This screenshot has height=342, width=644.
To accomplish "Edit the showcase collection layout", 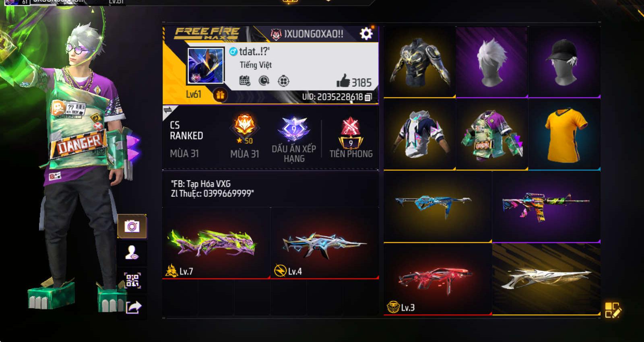I will click(613, 310).
